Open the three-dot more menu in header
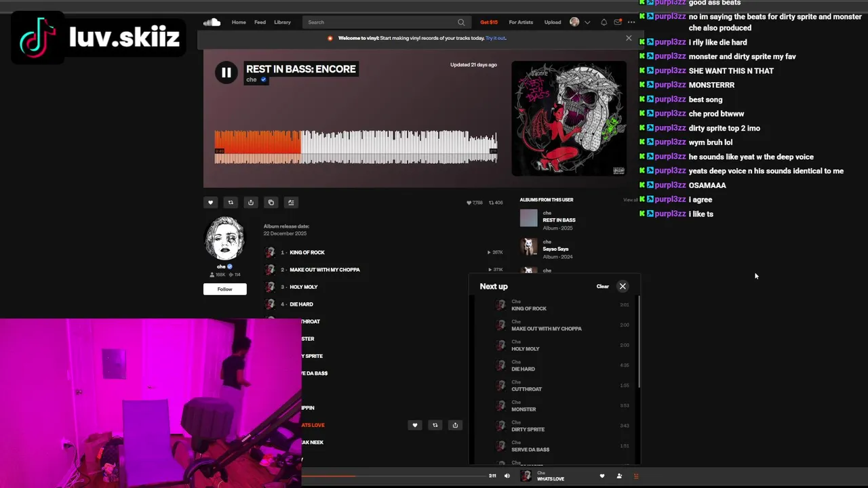 tap(631, 22)
